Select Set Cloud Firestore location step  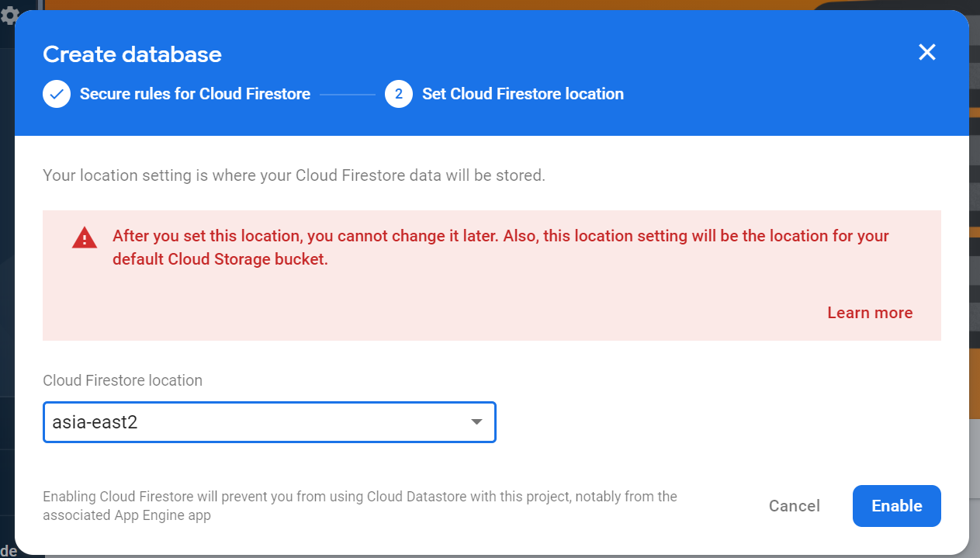tap(522, 95)
